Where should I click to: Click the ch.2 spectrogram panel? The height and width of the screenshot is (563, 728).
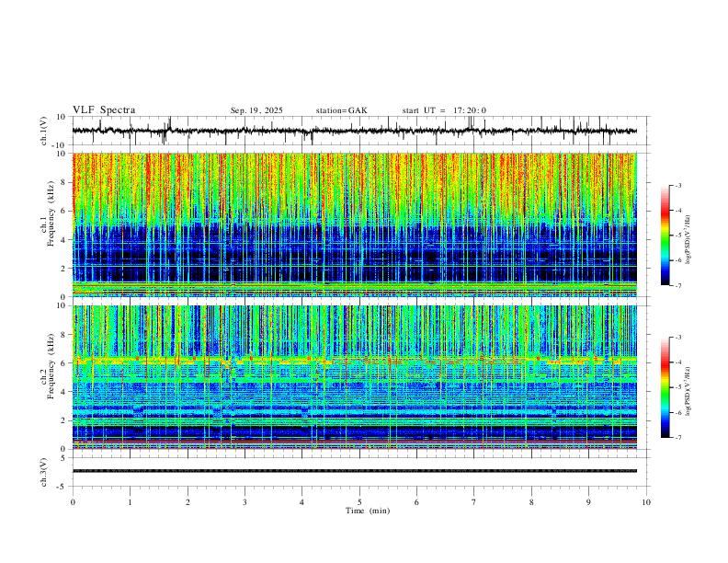(355, 377)
